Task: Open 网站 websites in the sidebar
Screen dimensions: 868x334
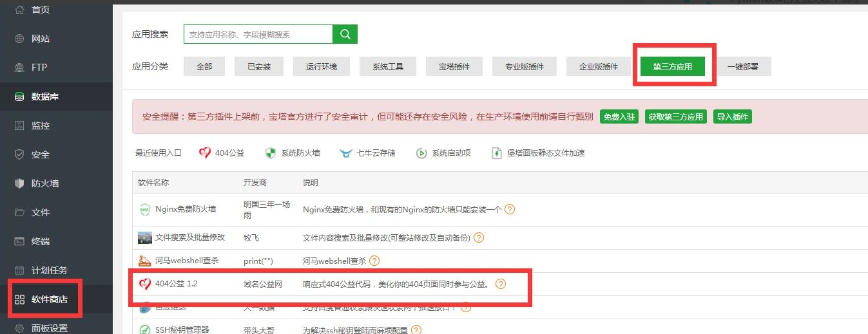Action: click(x=40, y=39)
